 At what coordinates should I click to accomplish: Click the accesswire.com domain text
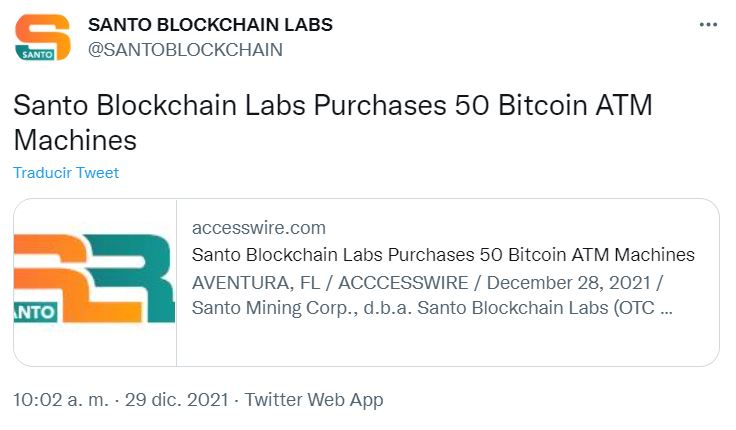(259, 228)
